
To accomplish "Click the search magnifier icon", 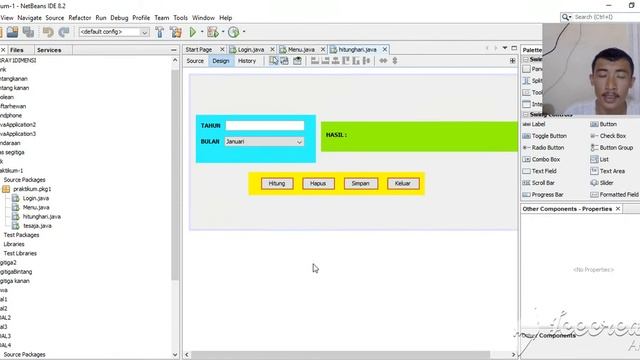I will point(566,17).
